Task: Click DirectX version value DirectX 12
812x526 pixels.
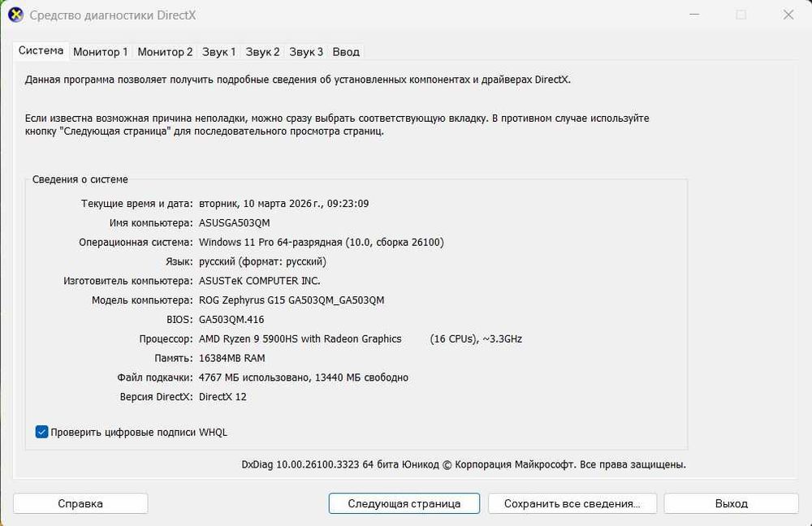Action: point(222,397)
